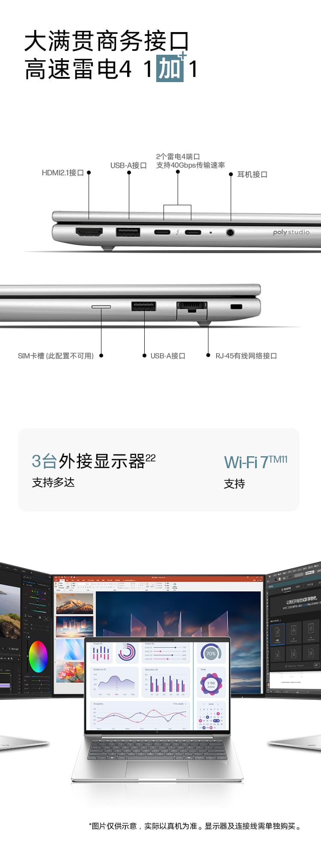Select the flowers slide thumbnail in PowerPoint

(x=70, y=672)
